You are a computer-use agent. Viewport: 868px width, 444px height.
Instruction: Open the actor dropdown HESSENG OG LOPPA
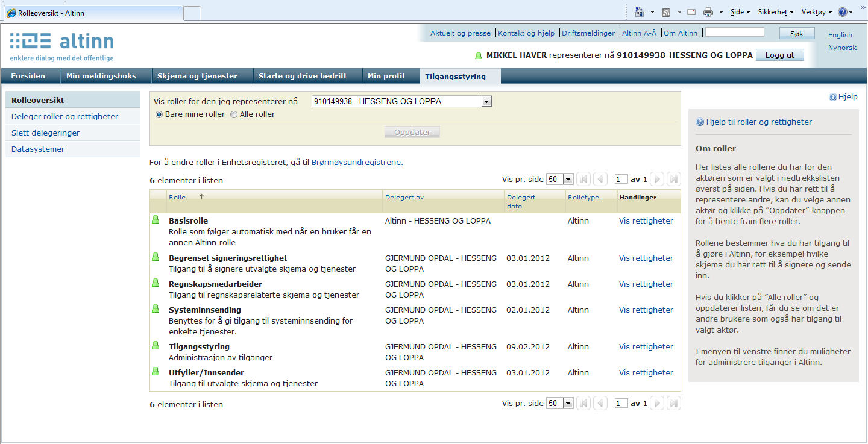[x=402, y=101]
